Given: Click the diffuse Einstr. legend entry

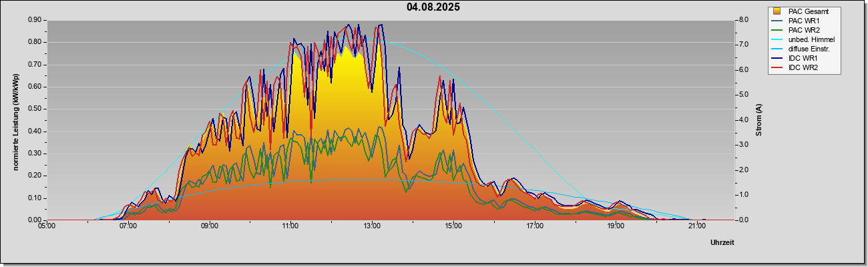Looking at the screenshot, I should pos(803,49).
